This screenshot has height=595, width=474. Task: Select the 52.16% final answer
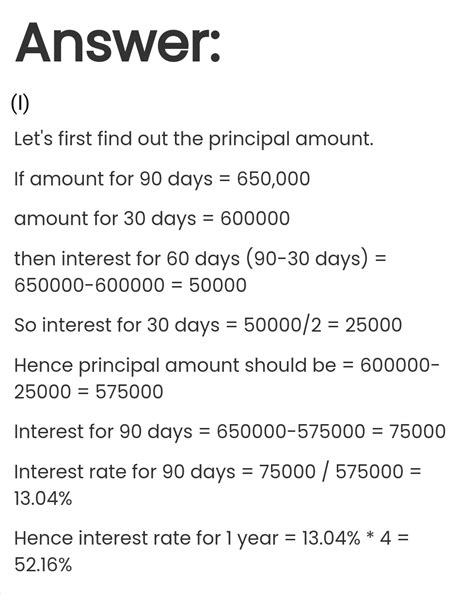click(x=43, y=565)
